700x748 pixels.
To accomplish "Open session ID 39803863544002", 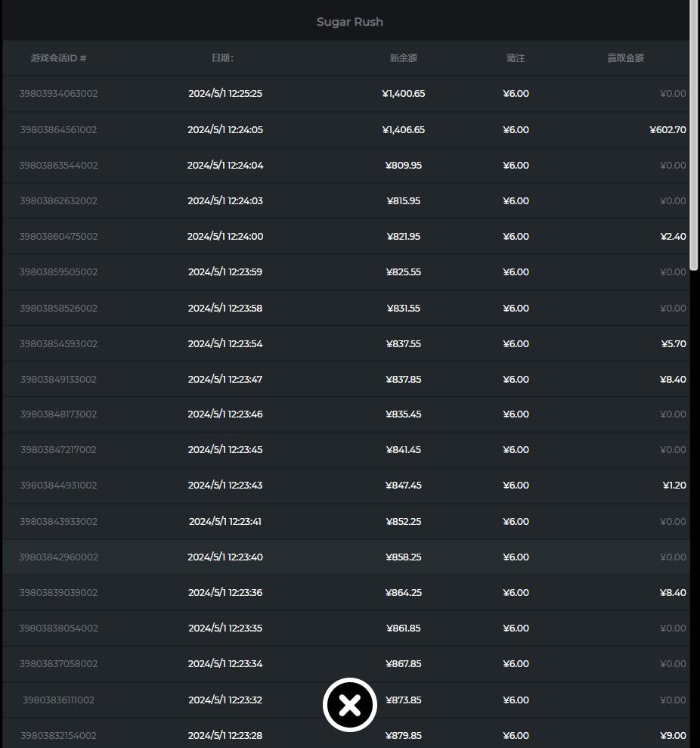I will click(59, 165).
